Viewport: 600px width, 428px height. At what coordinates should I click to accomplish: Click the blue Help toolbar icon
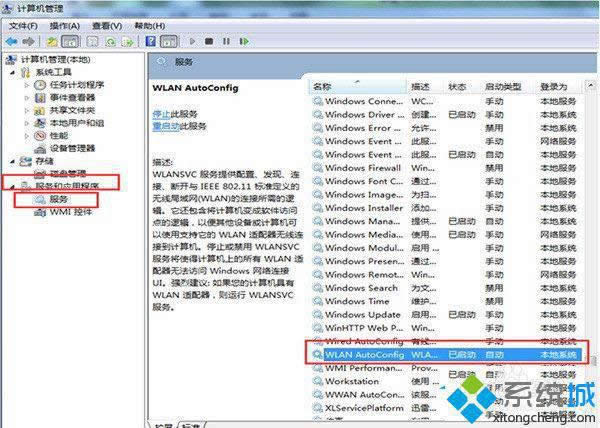click(150, 41)
